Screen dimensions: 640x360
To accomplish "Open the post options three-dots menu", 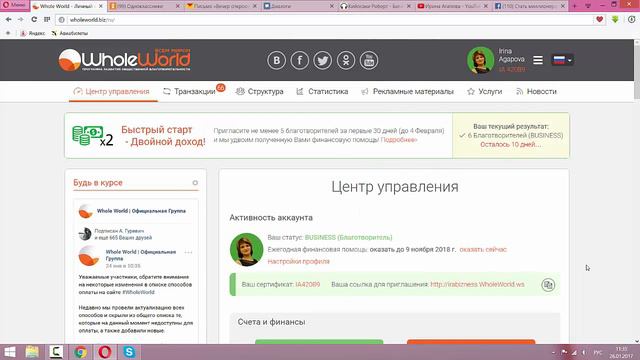I will point(188,252).
